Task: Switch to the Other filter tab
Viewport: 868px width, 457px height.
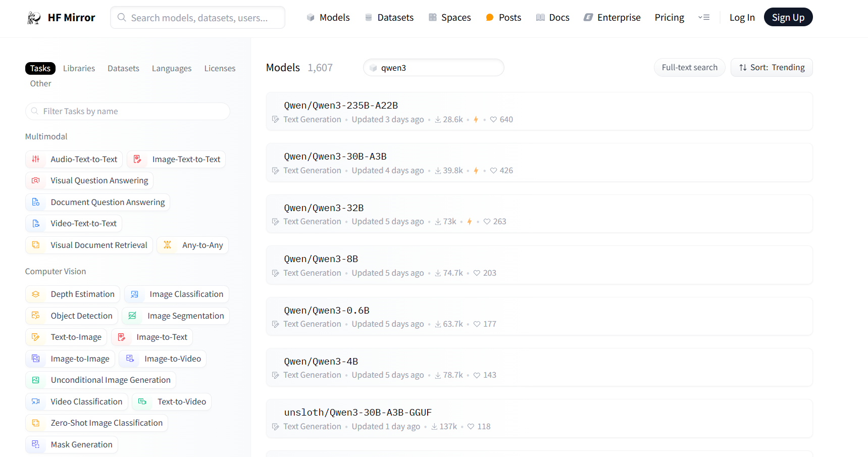Action: coord(40,83)
